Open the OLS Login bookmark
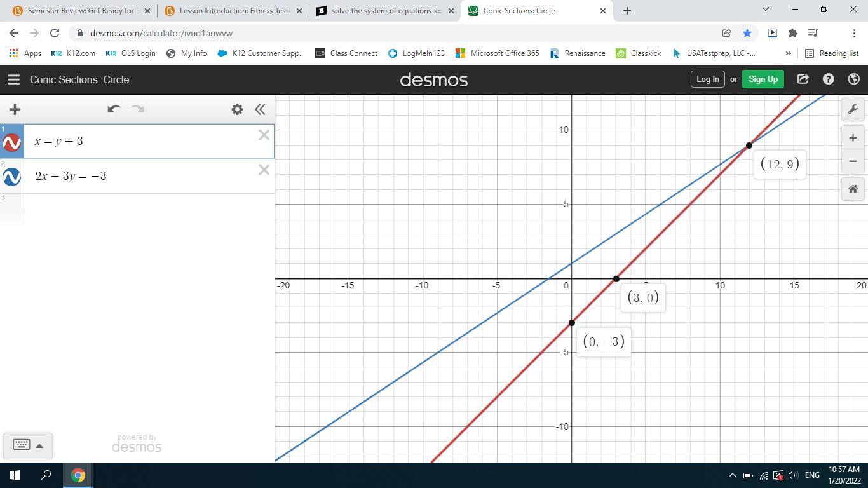The height and width of the screenshot is (488, 868). tap(130, 53)
